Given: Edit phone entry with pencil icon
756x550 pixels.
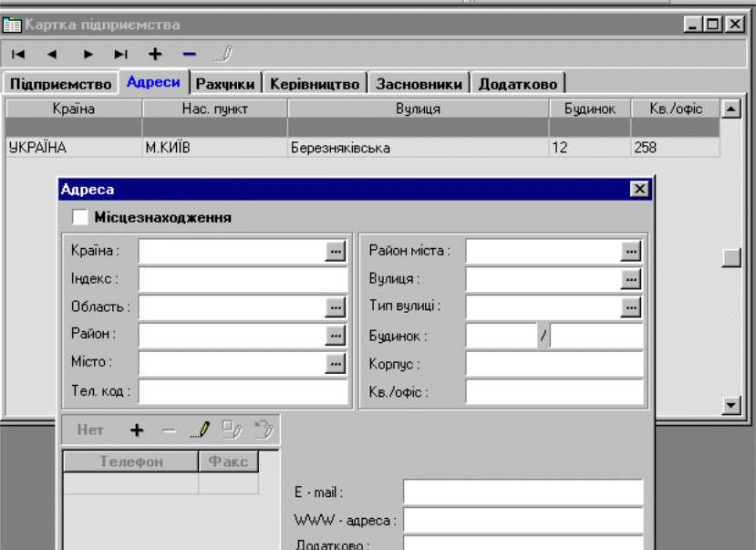Looking at the screenshot, I should point(200,430).
